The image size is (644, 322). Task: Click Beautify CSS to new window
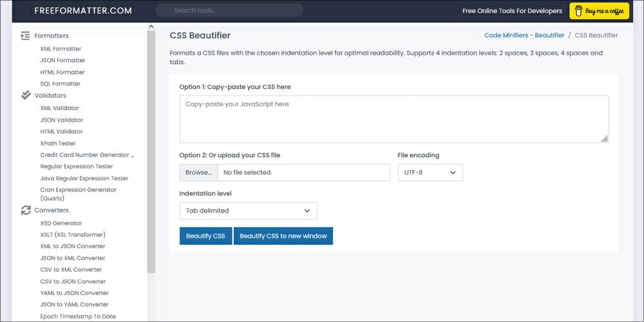point(283,236)
